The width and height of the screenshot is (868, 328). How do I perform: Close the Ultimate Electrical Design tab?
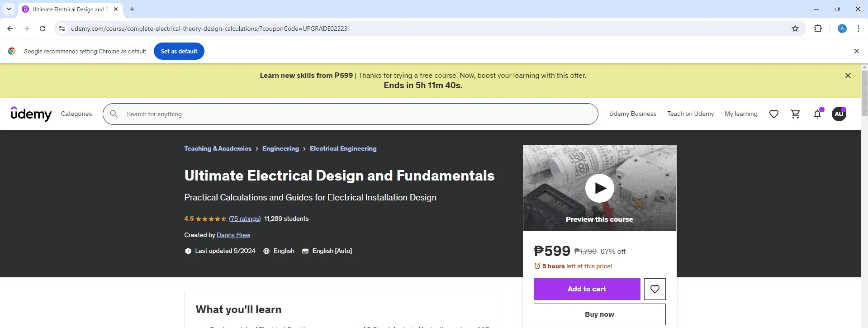tap(116, 9)
